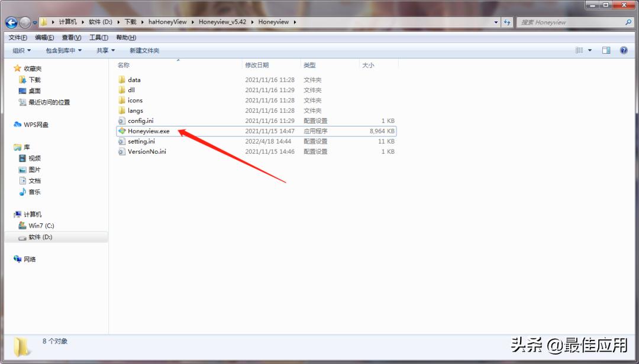Open the change view options dropdown arrow
This screenshot has height=364, width=639.
click(590, 51)
